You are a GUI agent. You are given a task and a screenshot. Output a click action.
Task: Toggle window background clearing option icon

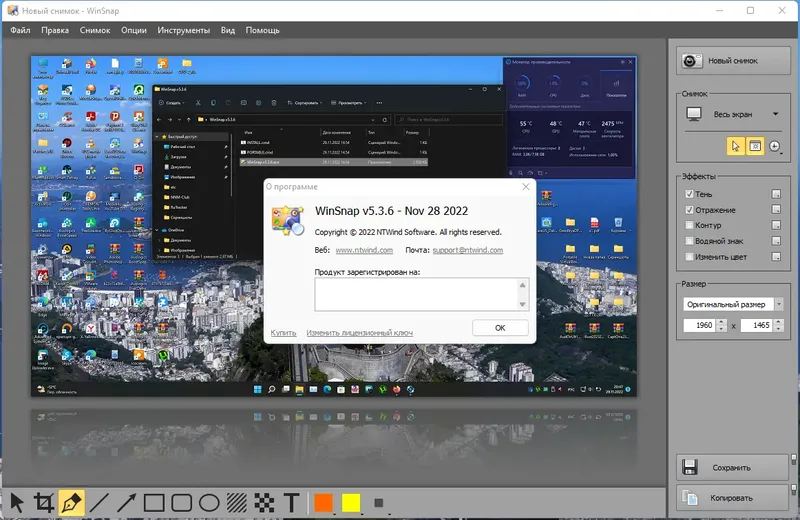pos(755,146)
